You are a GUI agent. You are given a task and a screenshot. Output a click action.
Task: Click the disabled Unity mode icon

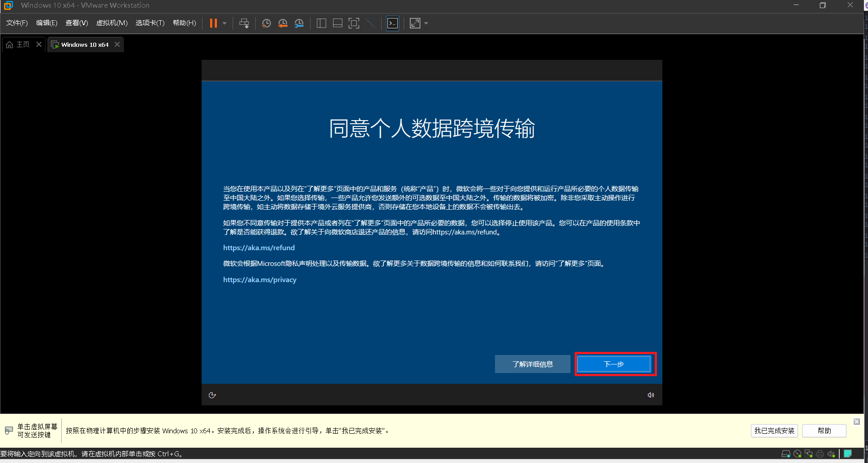(x=370, y=23)
